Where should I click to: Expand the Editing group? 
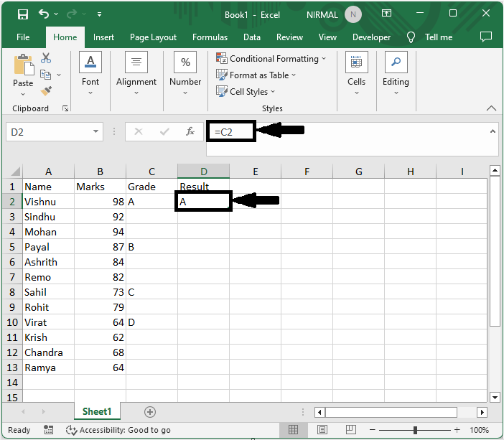click(x=396, y=75)
